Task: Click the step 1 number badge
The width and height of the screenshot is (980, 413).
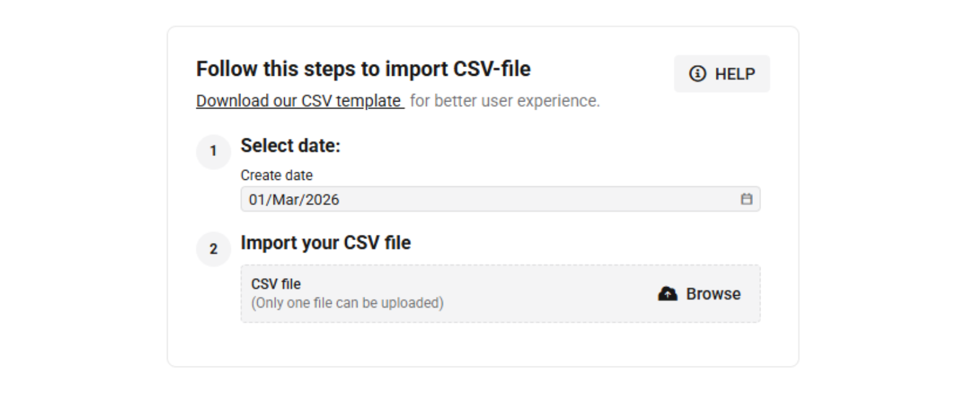Action: (213, 152)
